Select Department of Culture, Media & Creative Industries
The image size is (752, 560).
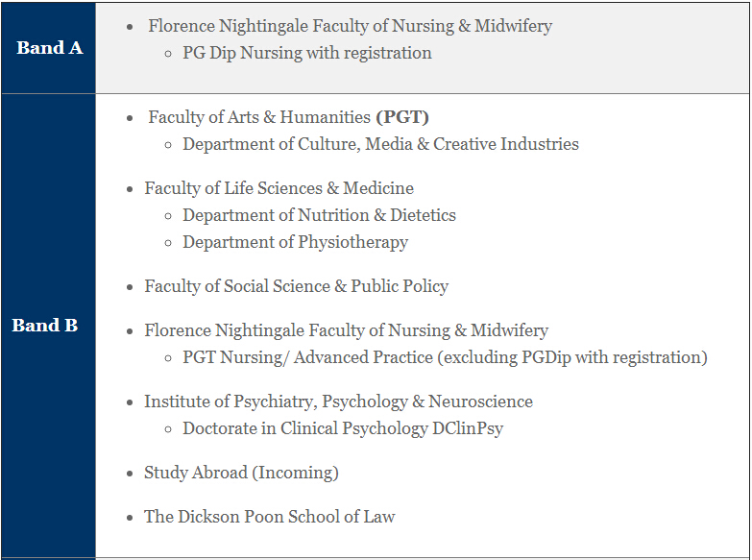point(380,144)
